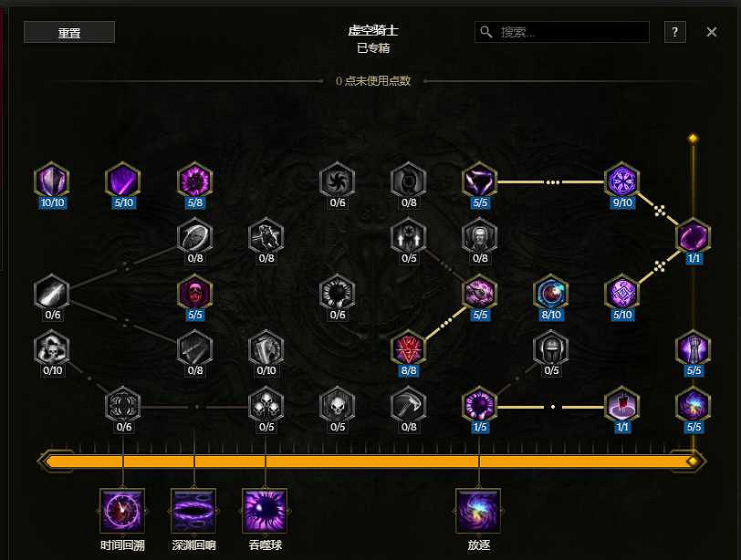Open the 深渊回响 skill icon
The height and width of the screenshot is (560, 741).
coord(193,511)
